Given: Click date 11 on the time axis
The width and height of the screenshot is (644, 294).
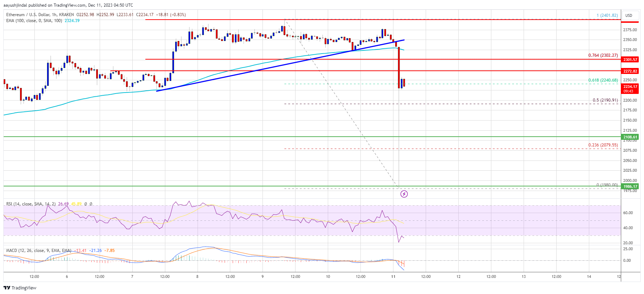Looking at the screenshot, I should [x=393, y=276].
